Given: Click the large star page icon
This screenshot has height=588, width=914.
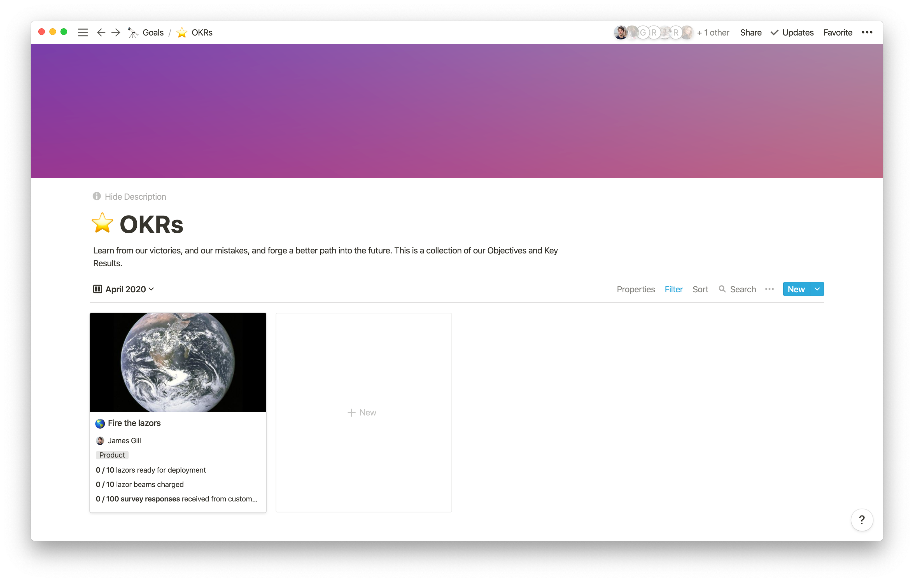Looking at the screenshot, I should (102, 223).
